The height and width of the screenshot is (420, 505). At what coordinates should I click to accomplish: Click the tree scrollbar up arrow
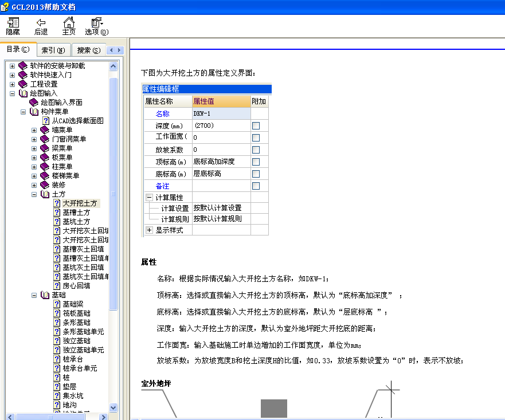click(113, 66)
